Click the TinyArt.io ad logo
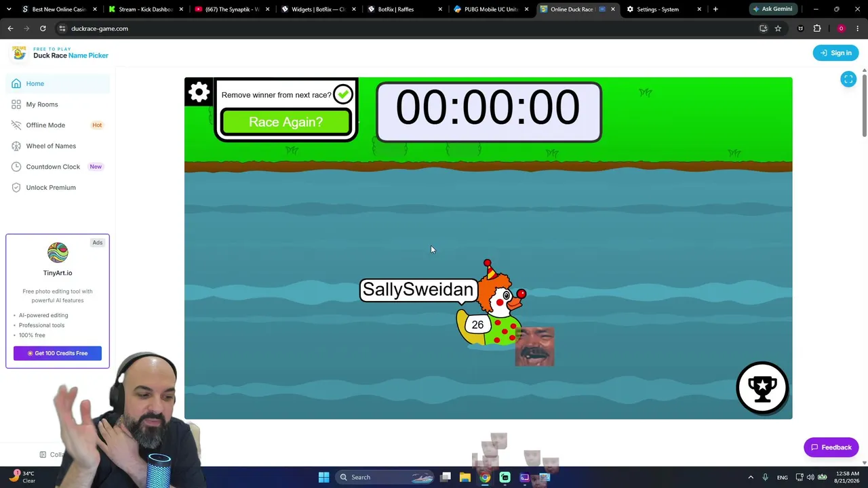 [58, 253]
